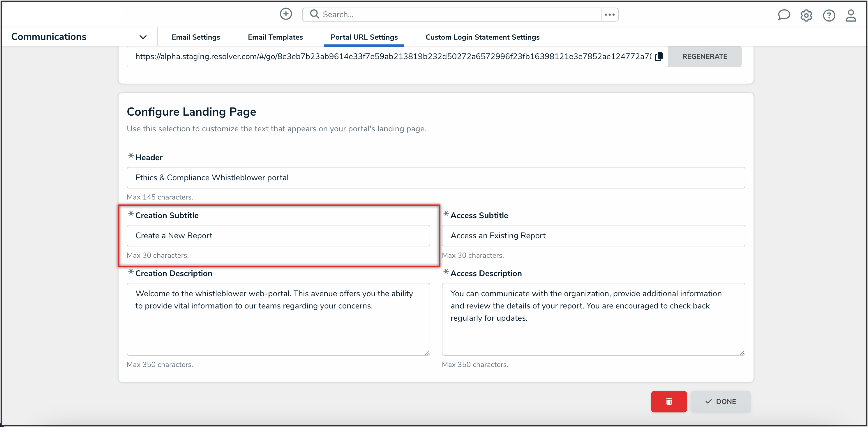Focus the Creation Subtitle field
The image size is (868, 427).
pos(278,236)
